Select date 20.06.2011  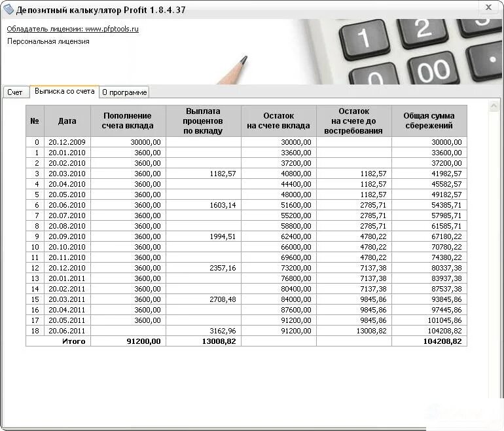click(x=67, y=331)
